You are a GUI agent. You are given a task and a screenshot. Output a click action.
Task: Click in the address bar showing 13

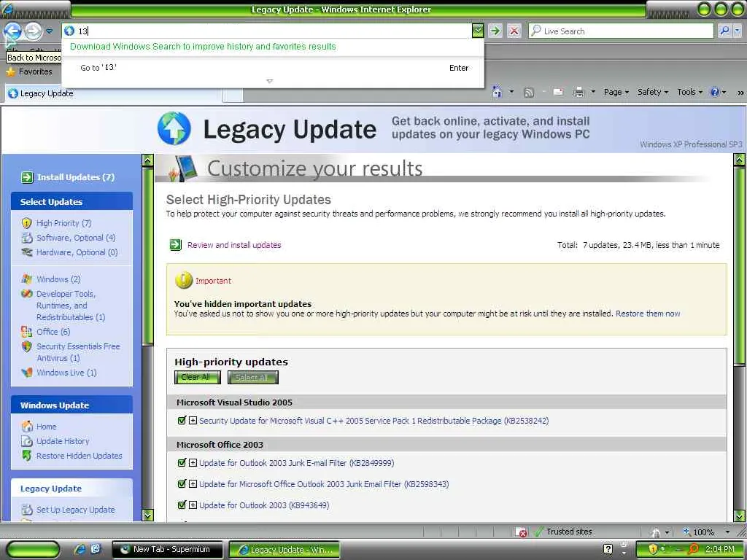(x=267, y=31)
